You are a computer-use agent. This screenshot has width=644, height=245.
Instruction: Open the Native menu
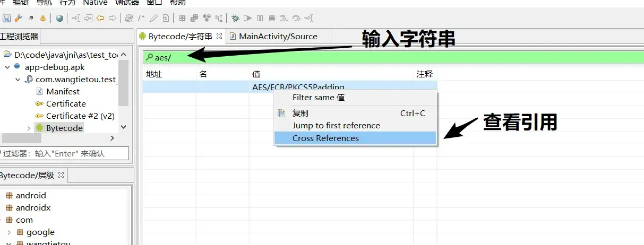click(95, 3)
